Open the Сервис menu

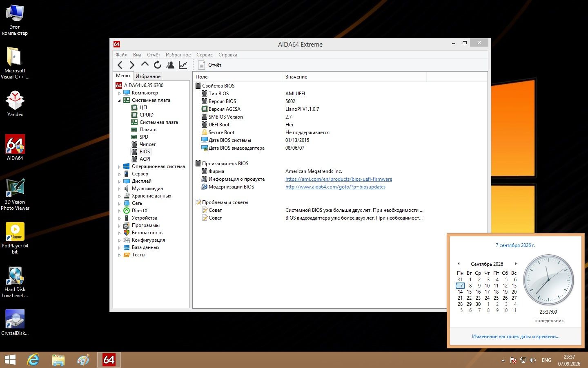[x=204, y=55]
